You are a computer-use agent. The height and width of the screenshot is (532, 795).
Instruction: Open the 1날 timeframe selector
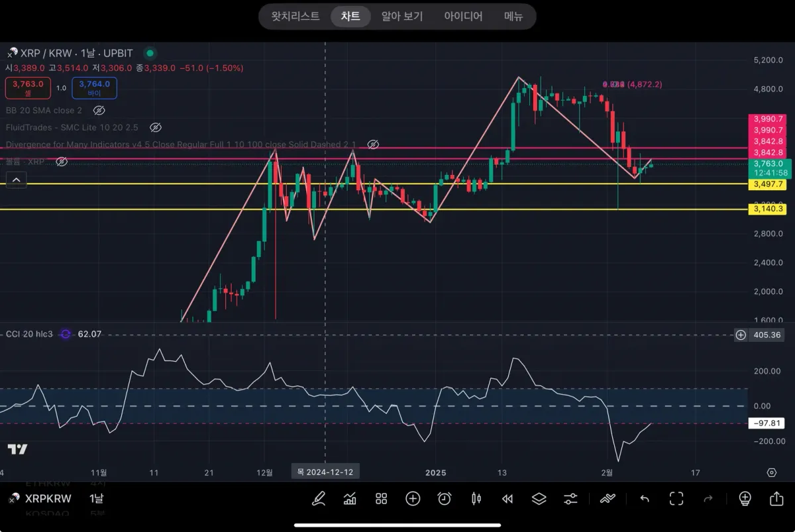tap(97, 498)
